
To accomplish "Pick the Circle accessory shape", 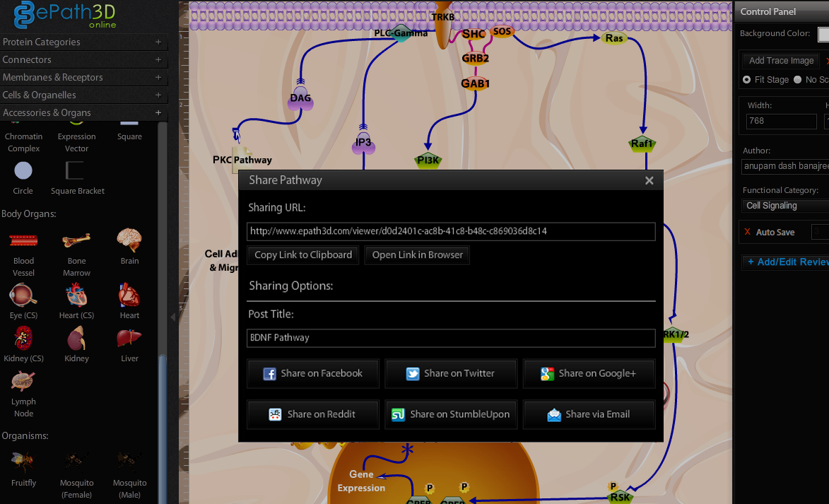I will click(x=23, y=171).
